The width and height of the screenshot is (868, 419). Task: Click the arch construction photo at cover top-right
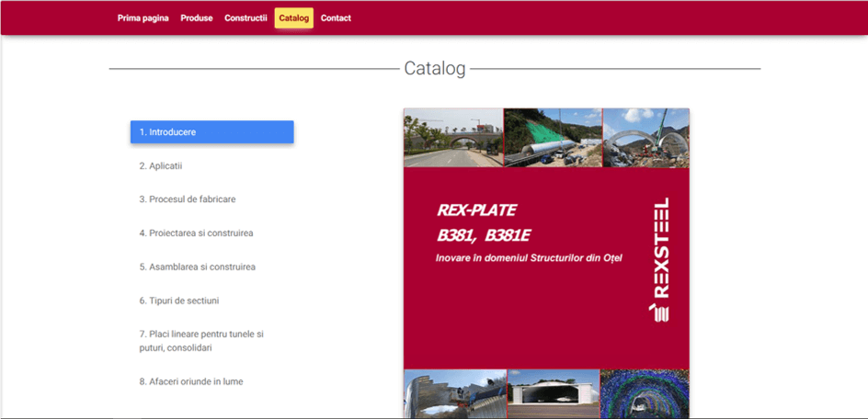pos(645,138)
